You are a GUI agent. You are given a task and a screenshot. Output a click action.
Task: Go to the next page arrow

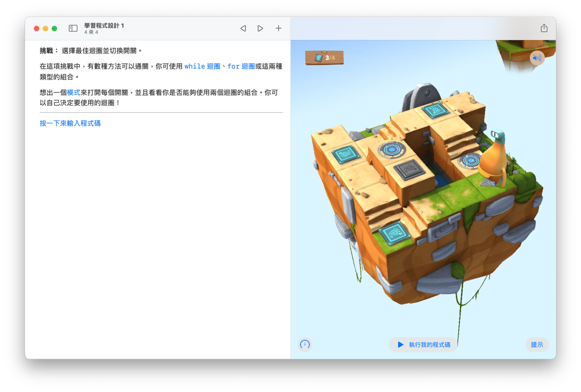pyautogui.click(x=260, y=29)
